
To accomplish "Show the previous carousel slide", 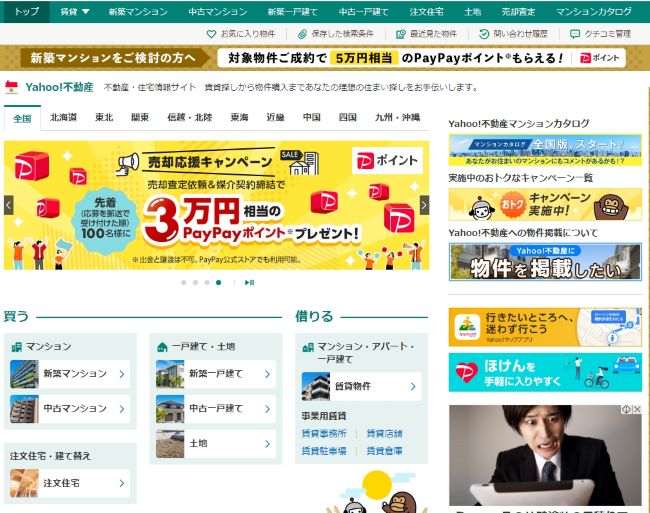I will pyautogui.click(x=9, y=205).
